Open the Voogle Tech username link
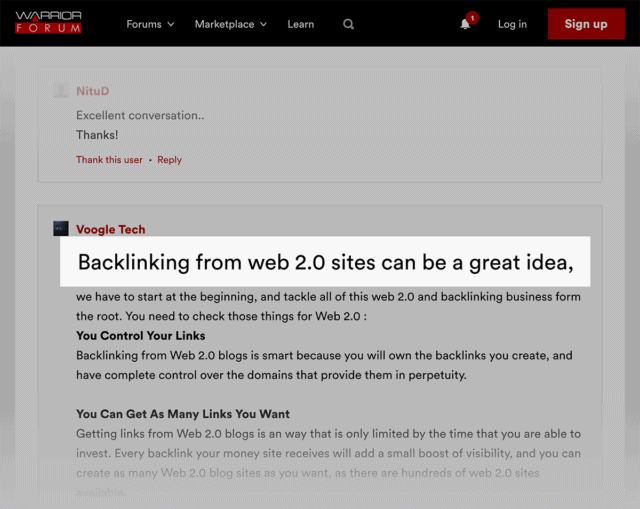Screen dimensions: 640x509 [110, 229]
